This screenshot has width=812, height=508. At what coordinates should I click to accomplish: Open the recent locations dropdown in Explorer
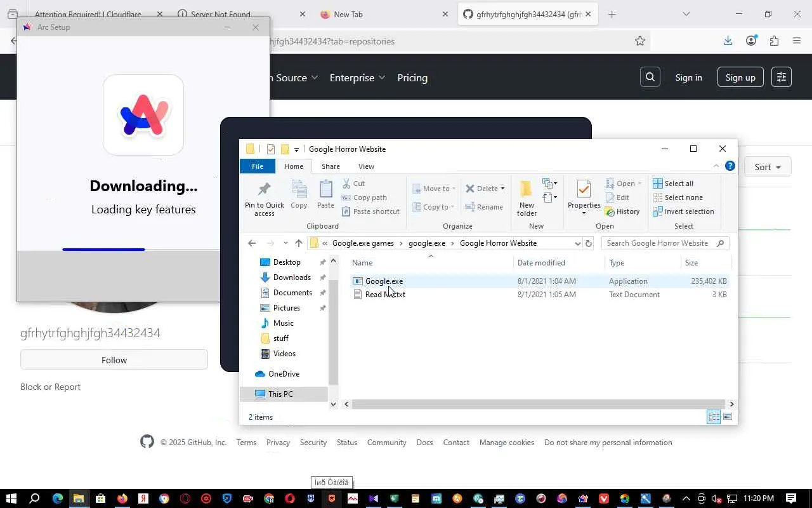pyautogui.click(x=285, y=243)
